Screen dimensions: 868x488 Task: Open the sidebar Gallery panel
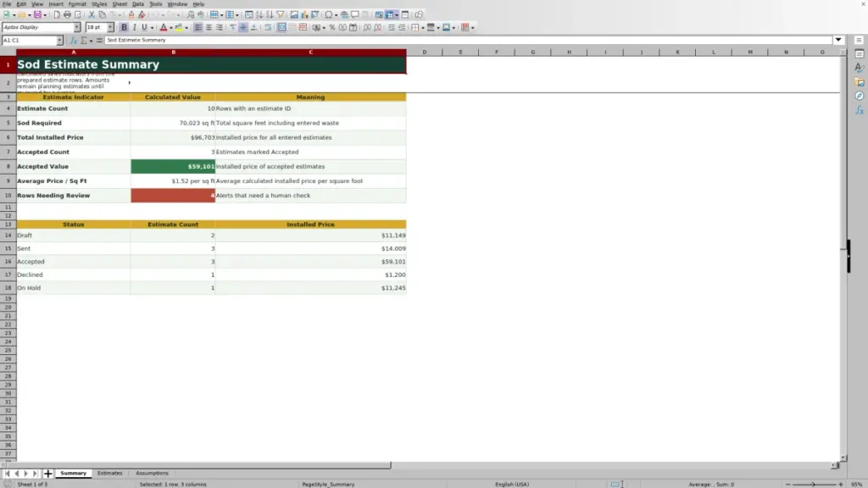860,82
